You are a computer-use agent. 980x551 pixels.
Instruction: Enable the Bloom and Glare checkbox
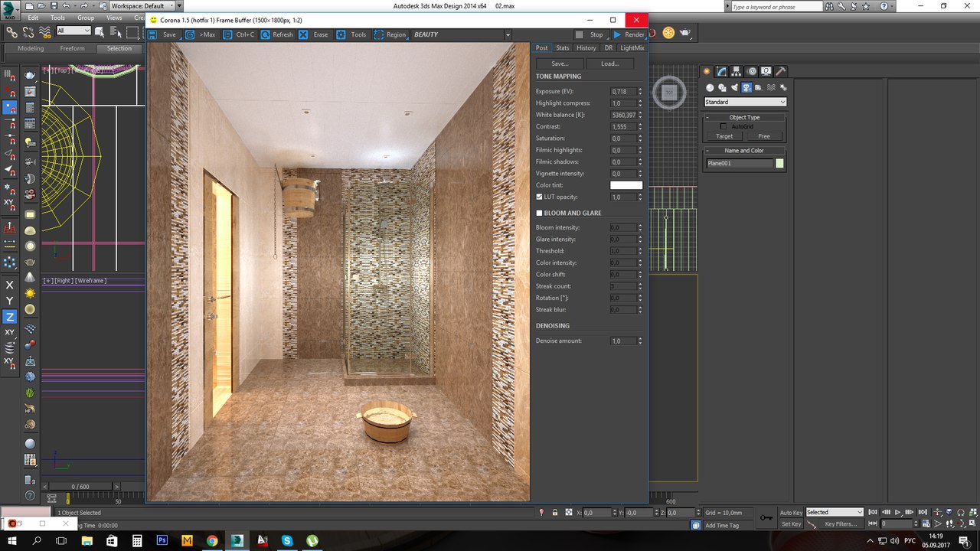(539, 214)
